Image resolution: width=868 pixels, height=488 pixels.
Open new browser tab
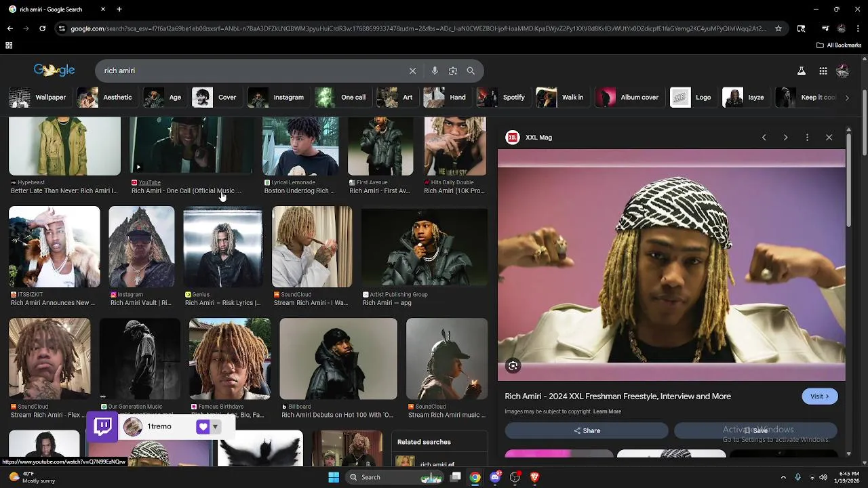tap(119, 9)
